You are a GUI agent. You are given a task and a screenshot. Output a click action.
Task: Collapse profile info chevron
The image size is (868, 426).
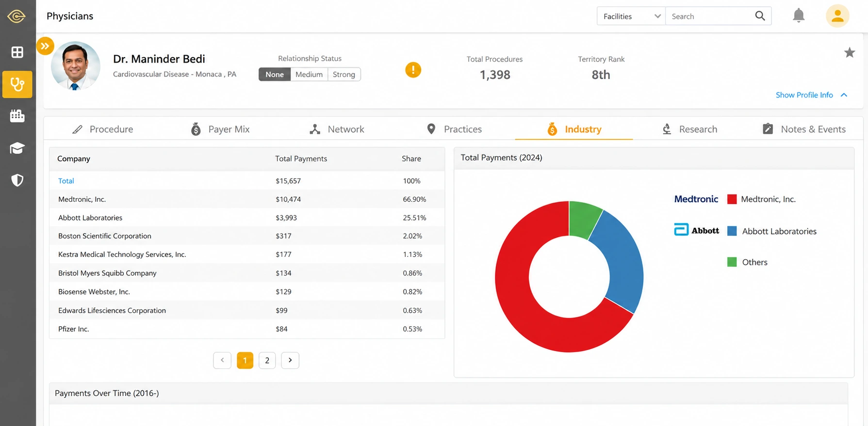[844, 95]
